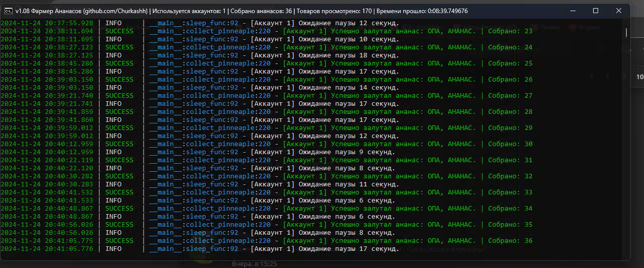Click '__main__:collect_pinneaple:220' on the 20:40:48.867 row
Viewport: 644px width, 268px height.
(210, 209)
